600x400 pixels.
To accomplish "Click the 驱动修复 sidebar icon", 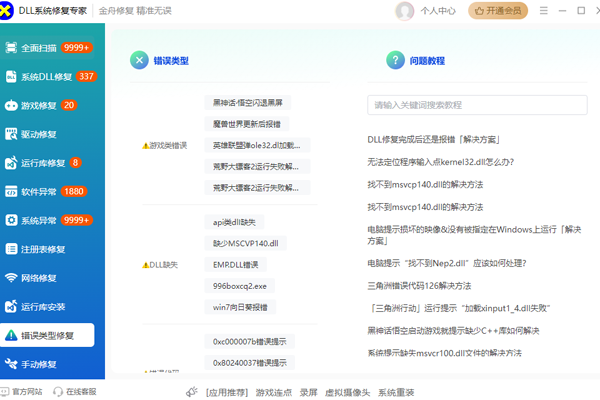I will point(12,134).
